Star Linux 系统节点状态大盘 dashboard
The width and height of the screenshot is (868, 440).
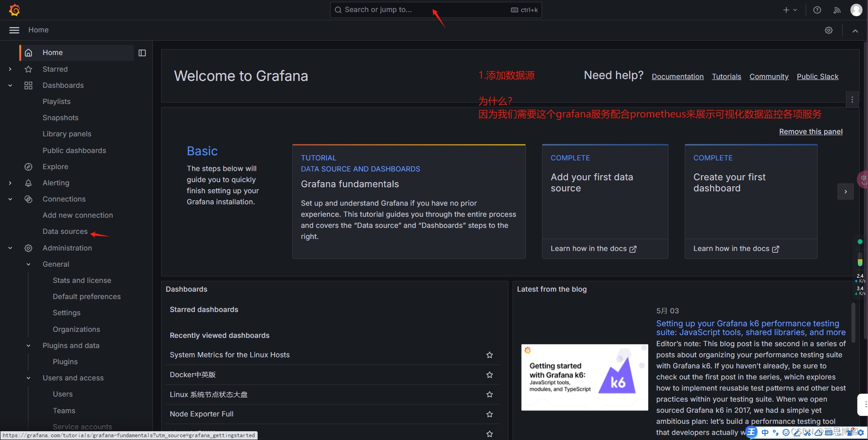(x=489, y=395)
